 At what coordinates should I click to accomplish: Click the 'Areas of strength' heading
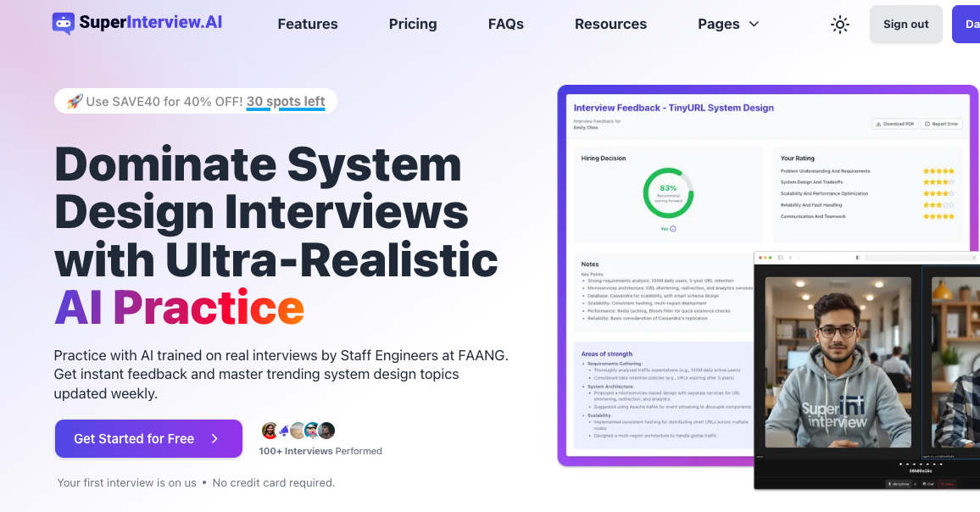(x=606, y=353)
